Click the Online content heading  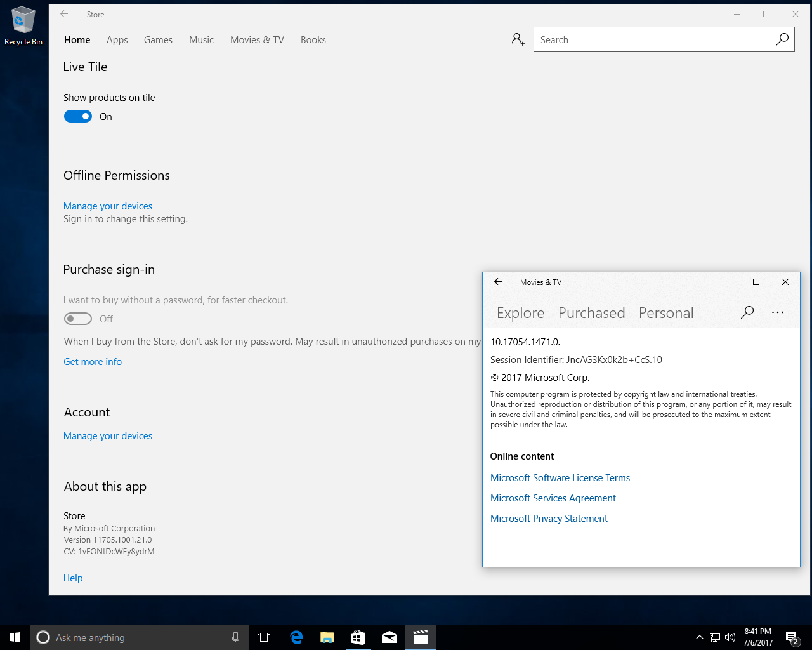click(x=522, y=456)
